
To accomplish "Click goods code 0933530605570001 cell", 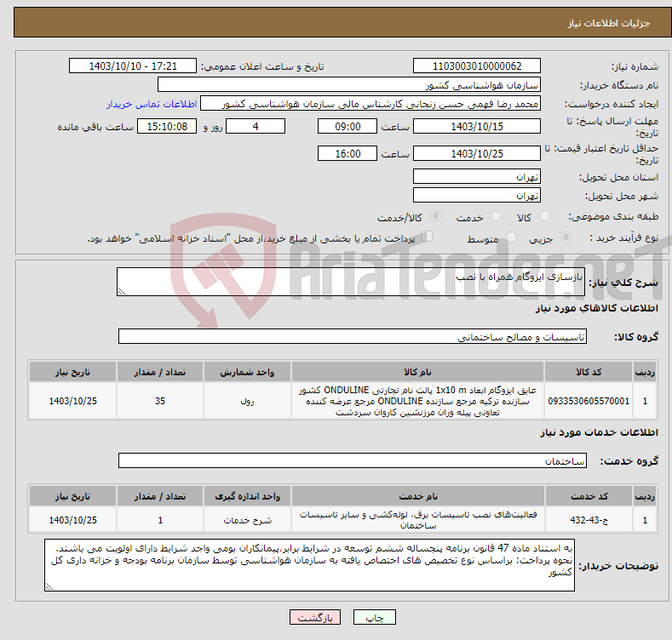I will [589, 401].
